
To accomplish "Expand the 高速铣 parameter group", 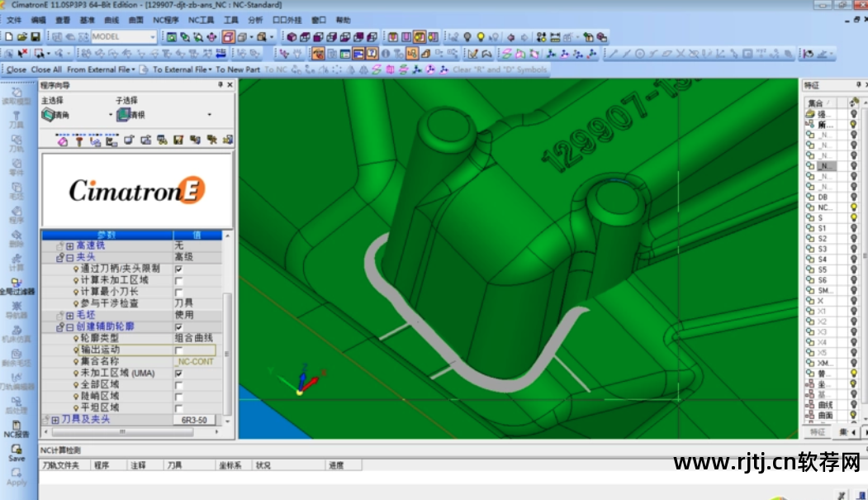I will [69, 245].
